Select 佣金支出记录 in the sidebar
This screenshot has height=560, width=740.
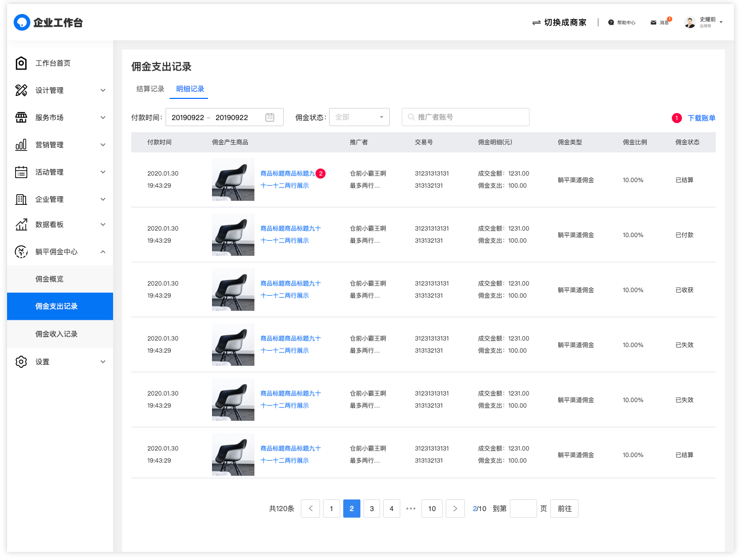pos(60,306)
